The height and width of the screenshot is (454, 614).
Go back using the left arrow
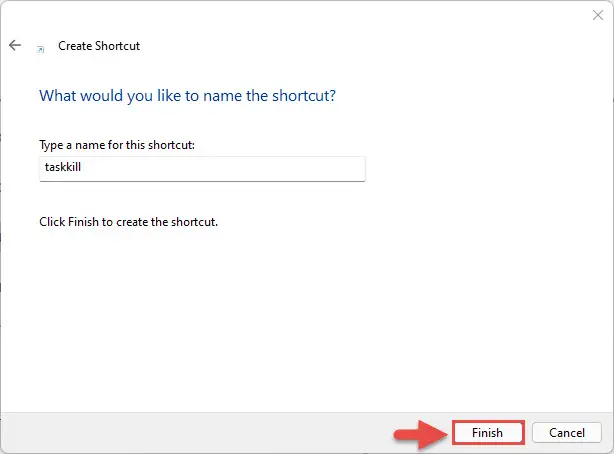point(15,45)
